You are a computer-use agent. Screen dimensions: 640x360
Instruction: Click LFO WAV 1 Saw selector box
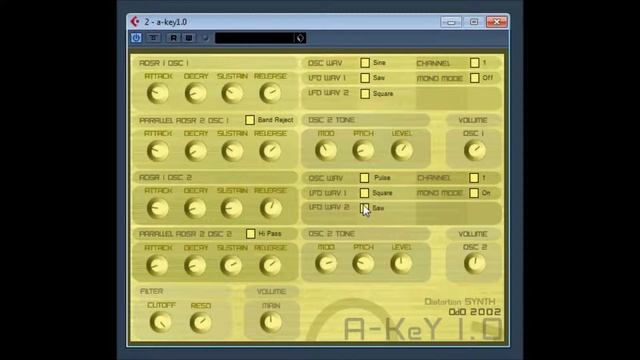point(365,78)
